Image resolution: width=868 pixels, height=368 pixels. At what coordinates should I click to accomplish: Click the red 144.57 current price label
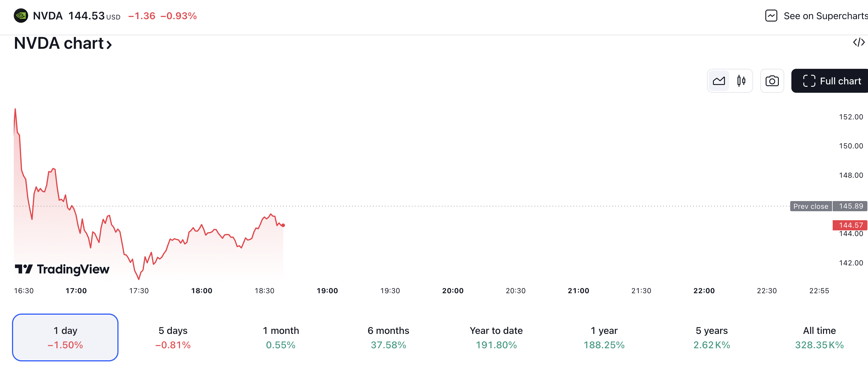pyautogui.click(x=850, y=225)
